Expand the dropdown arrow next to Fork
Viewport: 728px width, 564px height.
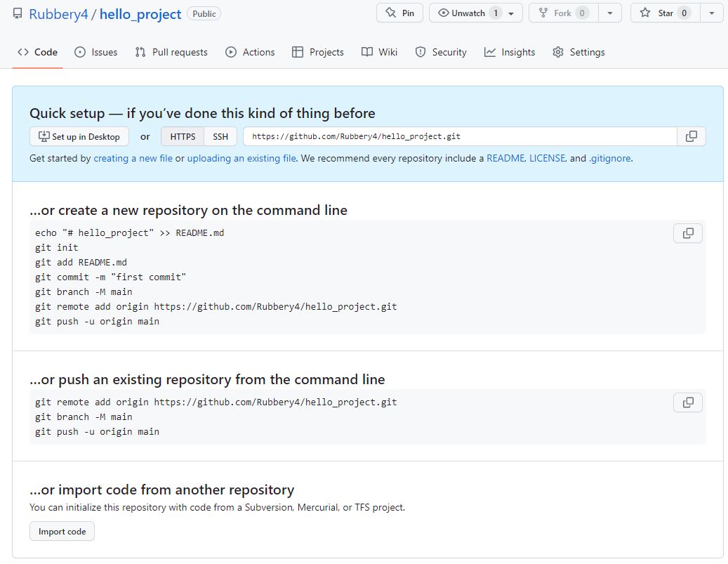coord(610,13)
